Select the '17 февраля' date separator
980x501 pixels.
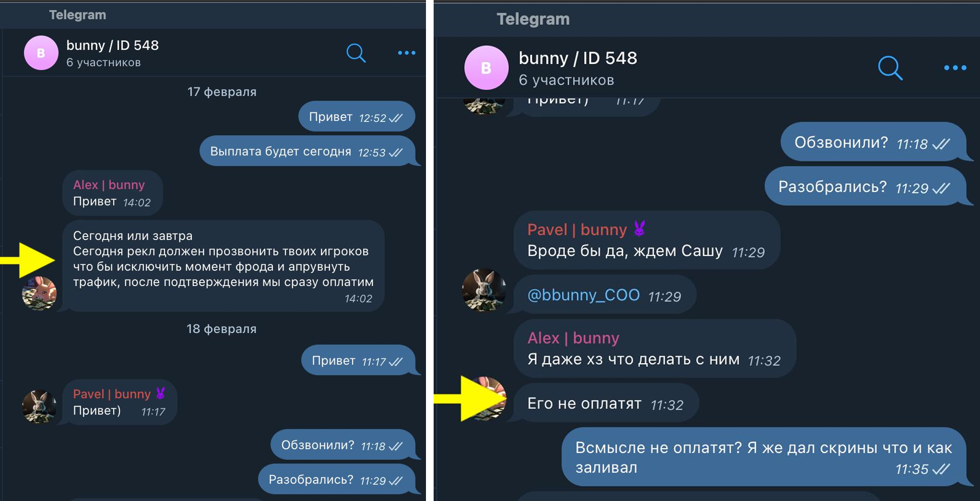click(222, 92)
